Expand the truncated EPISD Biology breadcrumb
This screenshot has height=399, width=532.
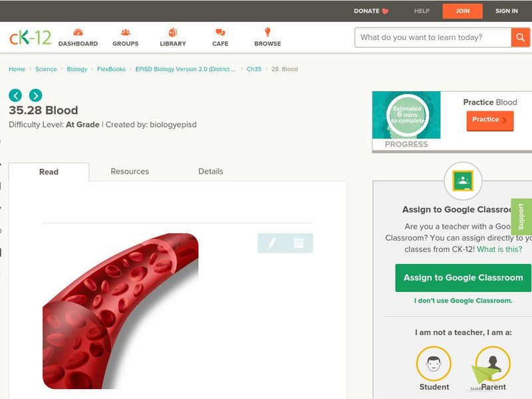click(x=186, y=69)
